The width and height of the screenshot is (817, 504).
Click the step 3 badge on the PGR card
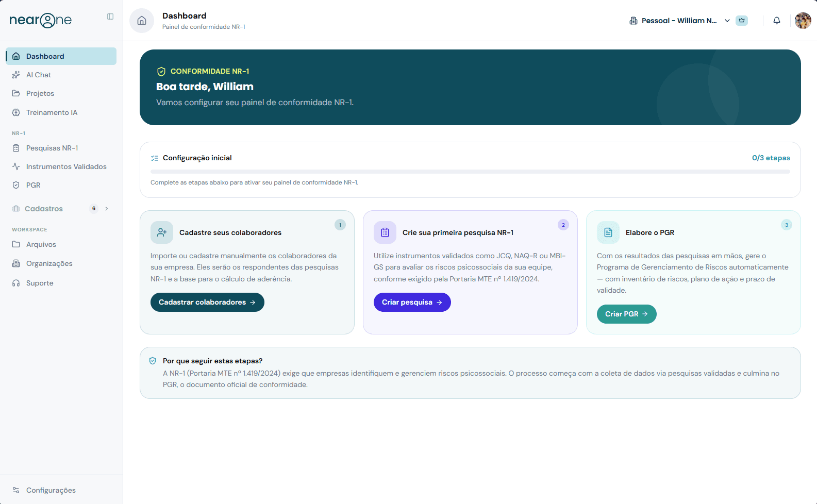point(787,225)
